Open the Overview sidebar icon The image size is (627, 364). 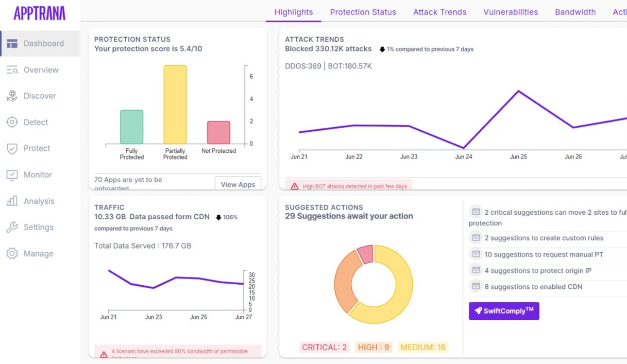click(12, 70)
